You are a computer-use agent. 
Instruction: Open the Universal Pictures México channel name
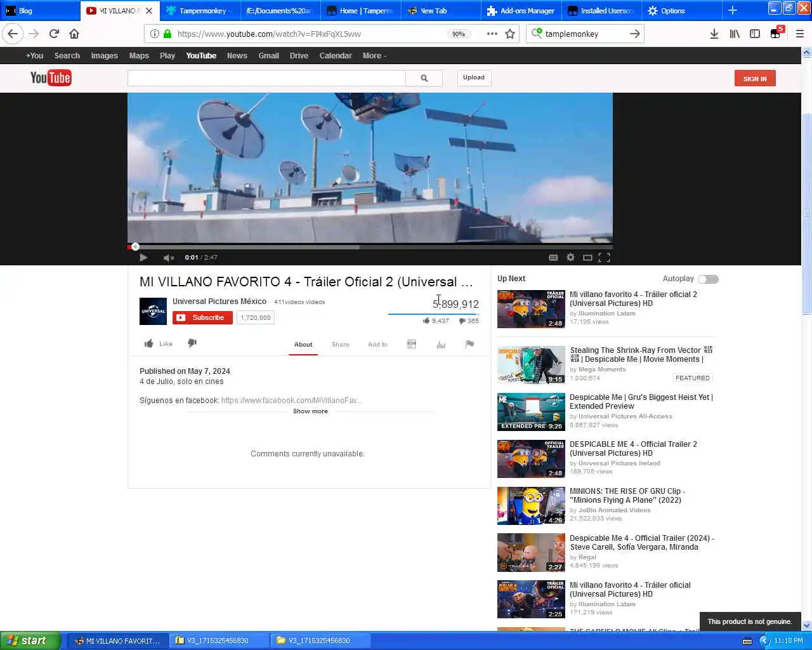tap(219, 302)
